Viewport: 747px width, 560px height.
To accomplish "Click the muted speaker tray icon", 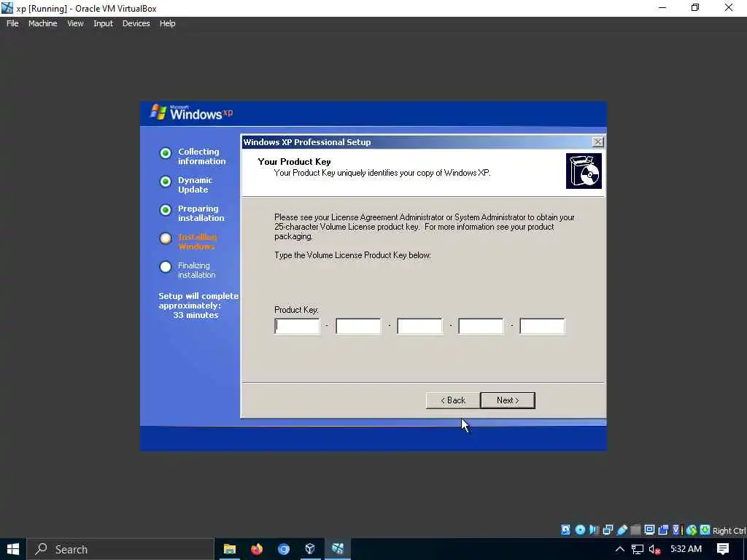I will coord(654,549).
